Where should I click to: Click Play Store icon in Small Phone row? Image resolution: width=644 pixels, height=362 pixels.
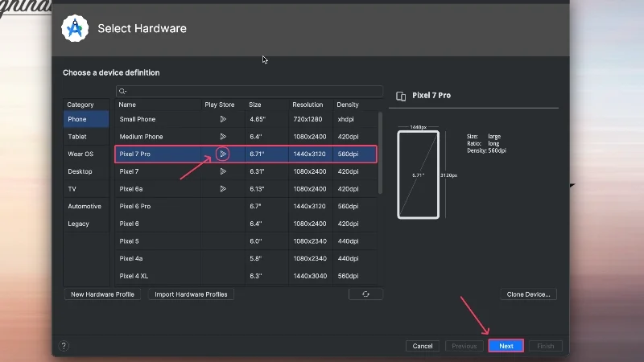coord(223,119)
